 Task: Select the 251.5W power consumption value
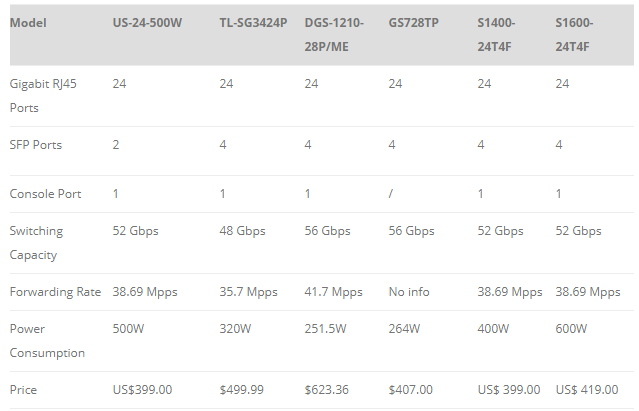point(325,329)
